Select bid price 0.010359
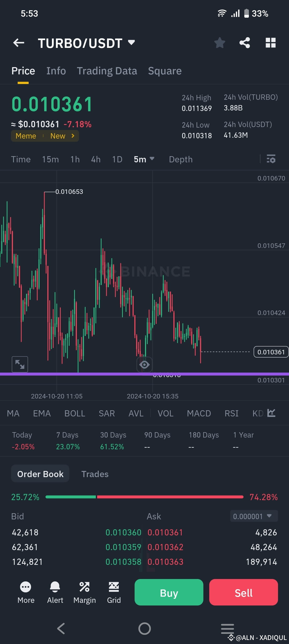The height and width of the screenshot is (644, 289). (123, 547)
